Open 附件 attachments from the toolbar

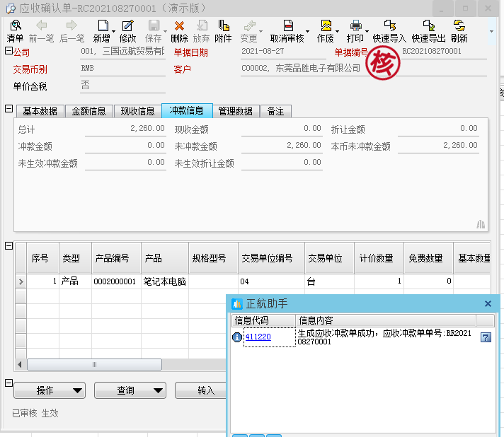pyautogui.click(x=223, y=32)
